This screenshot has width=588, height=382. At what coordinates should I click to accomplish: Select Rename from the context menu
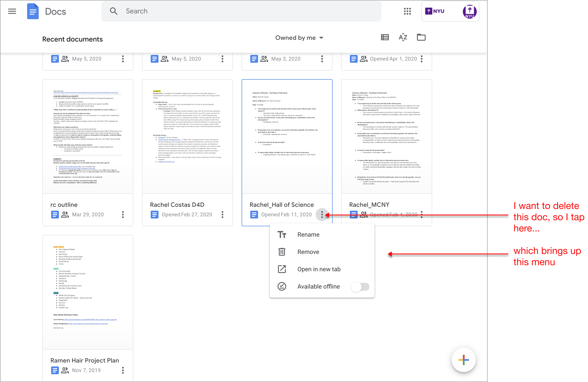(308, 235)
